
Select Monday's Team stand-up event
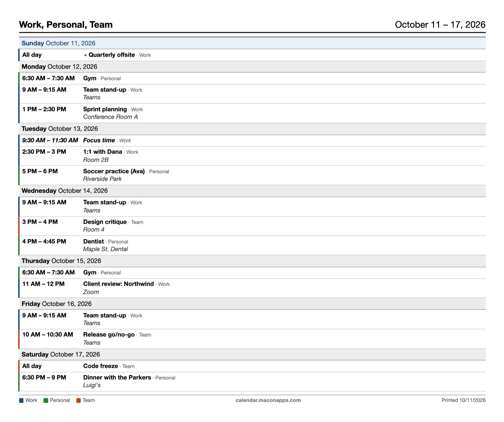click(x=105, y=90)
